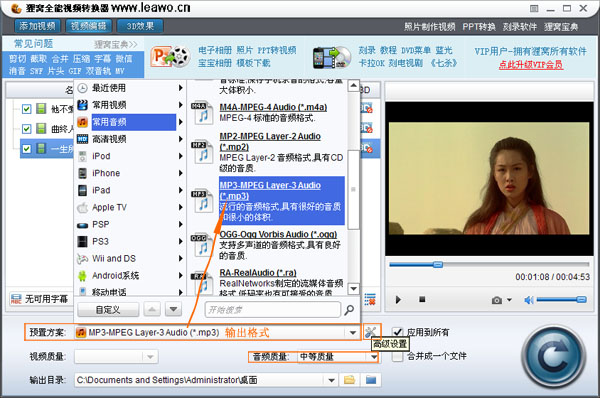600x398 pixels.
Task: Choose the iPod device category
Action: (130, 156)
